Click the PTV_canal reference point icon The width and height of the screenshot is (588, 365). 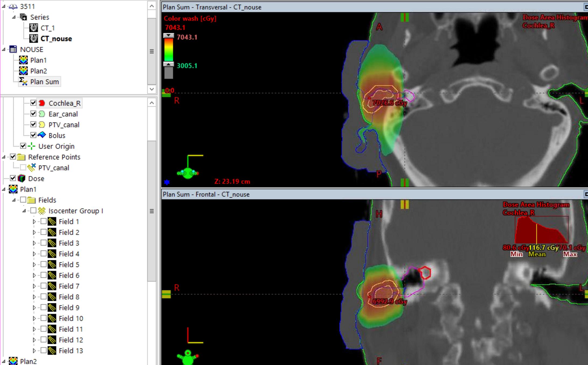[31, 168]
